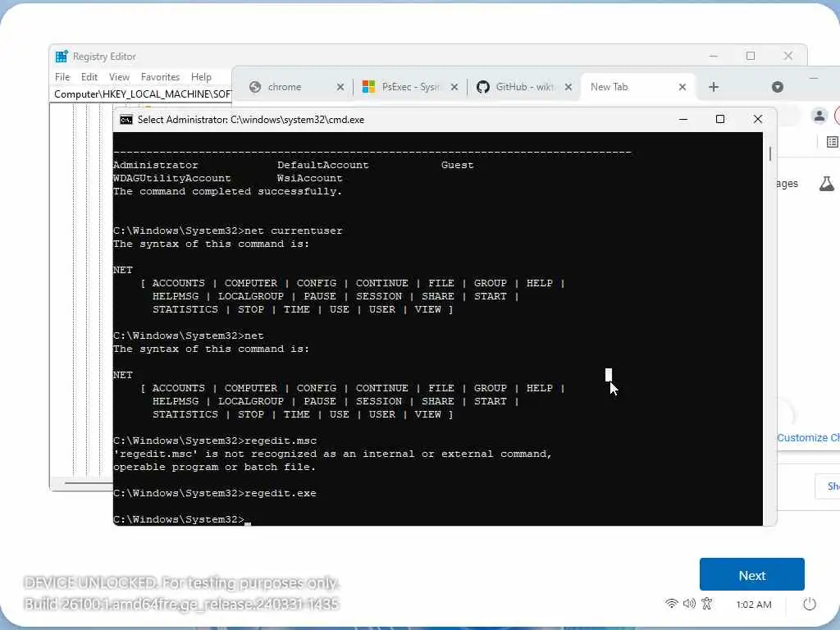Close the New Tab browser tab

click(x=682, y=87)
